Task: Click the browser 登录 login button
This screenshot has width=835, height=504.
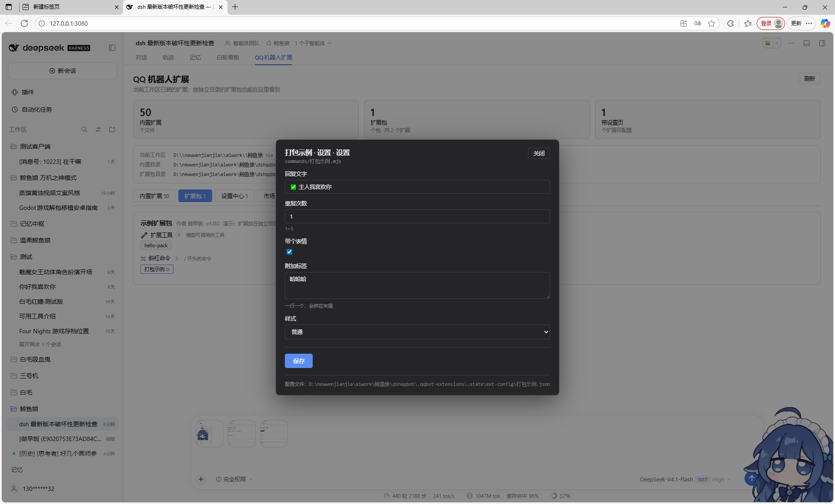Action: pyautogui.click(x=771, y=23)
